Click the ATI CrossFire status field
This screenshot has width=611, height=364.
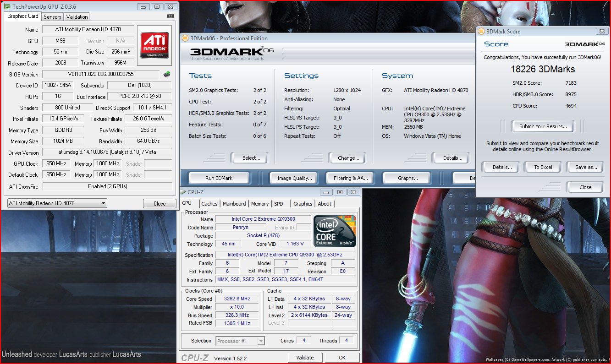[x=107, y=186]
